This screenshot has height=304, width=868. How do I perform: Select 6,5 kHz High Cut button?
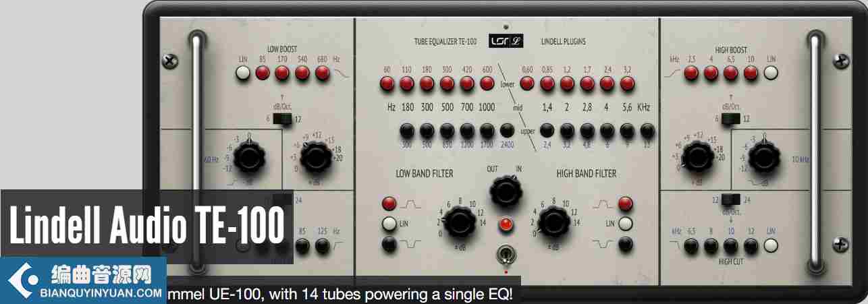point(691,246)
